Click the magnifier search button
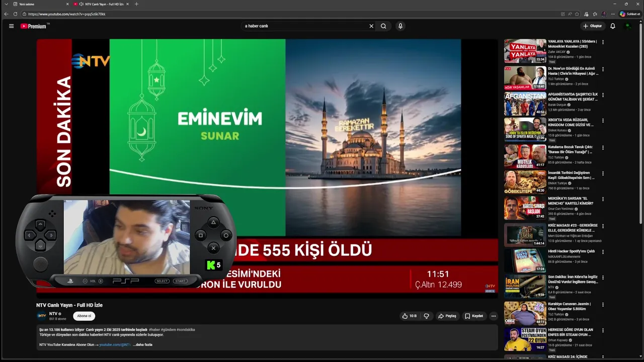Image resolution: width=644 pixels, height=362 pixels. 383,26
